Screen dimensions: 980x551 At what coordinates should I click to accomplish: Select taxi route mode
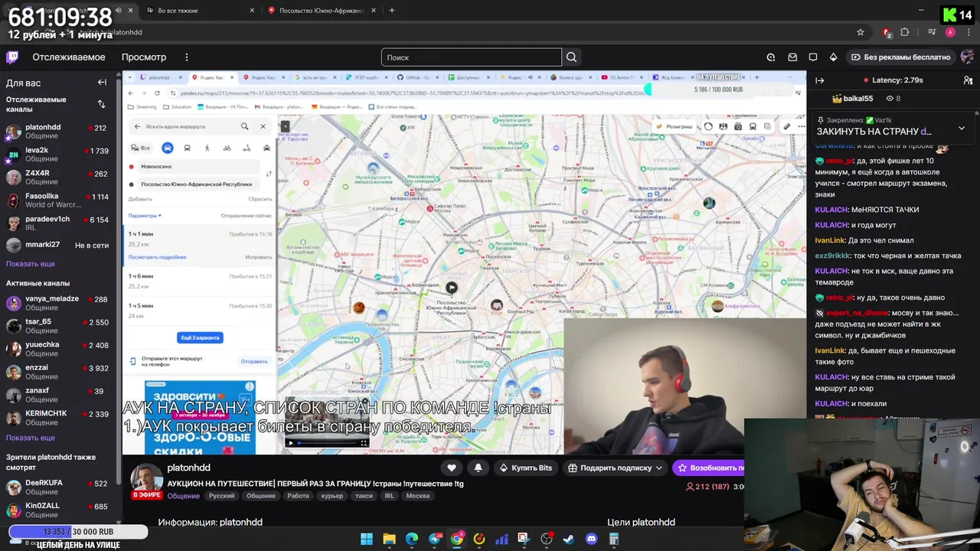(266, 148)
